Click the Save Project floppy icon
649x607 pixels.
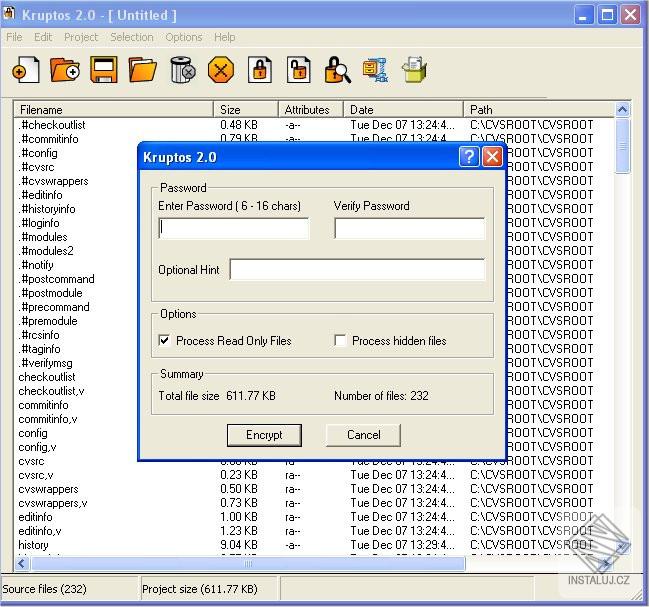[x=103, y=70]
